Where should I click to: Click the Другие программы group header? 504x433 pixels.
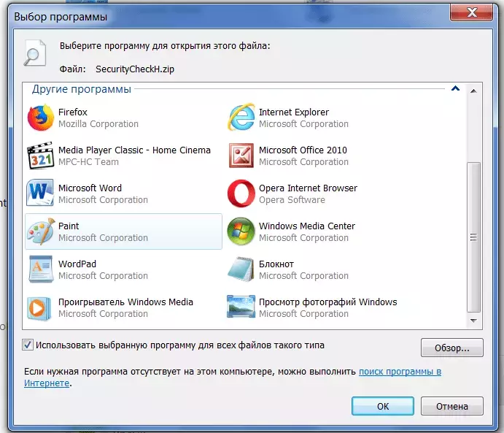tap(81, 89)
